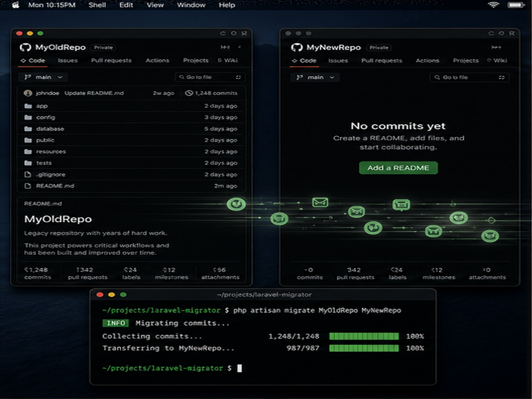Screen dimensions: 532x399
Task: Click the Add a README button
Action: tap(398, 168)
